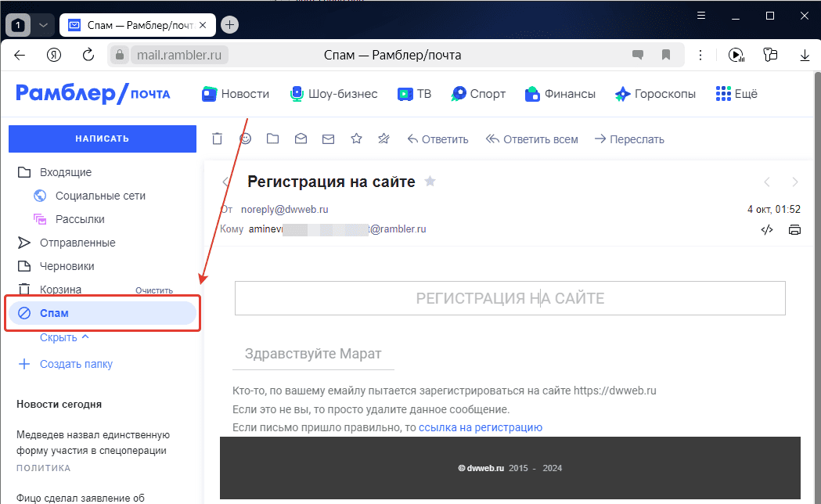
Task: Click the Написать compose button
Action: [102, 139]
